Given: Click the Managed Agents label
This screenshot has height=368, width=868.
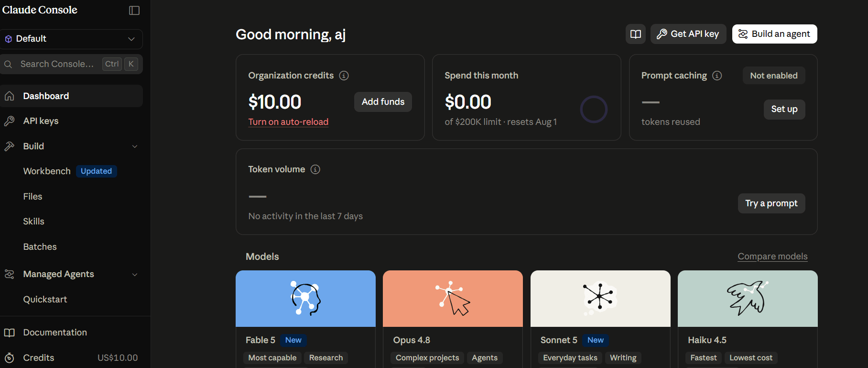Looking at the screenshot, I should tap(58, 274).
